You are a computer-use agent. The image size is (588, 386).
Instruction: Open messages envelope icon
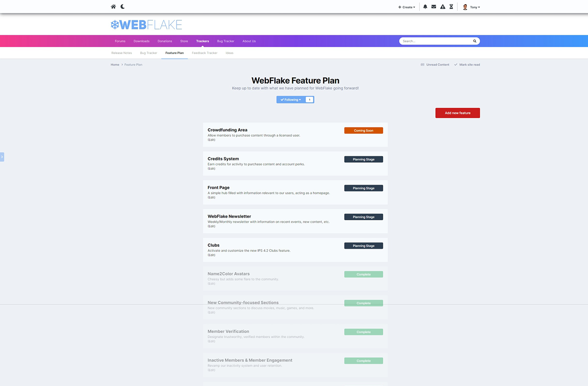pos(434,7)
